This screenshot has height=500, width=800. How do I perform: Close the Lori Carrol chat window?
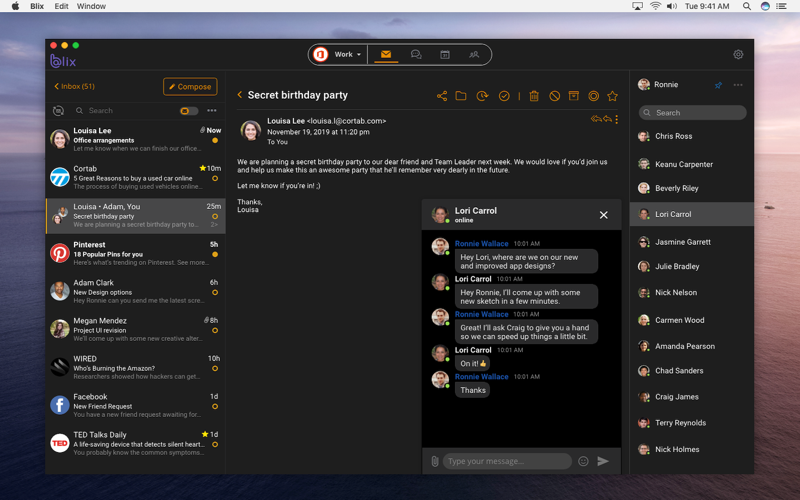pyautogui.click(x=604, y=215)
